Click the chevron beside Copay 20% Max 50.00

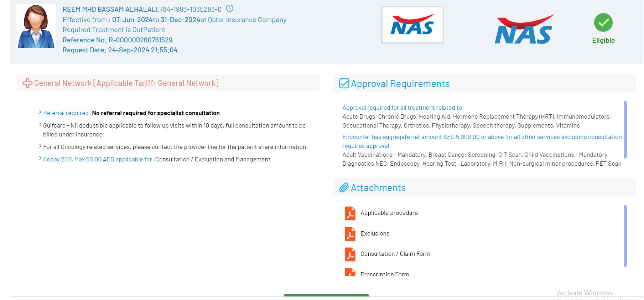[40, 159]
